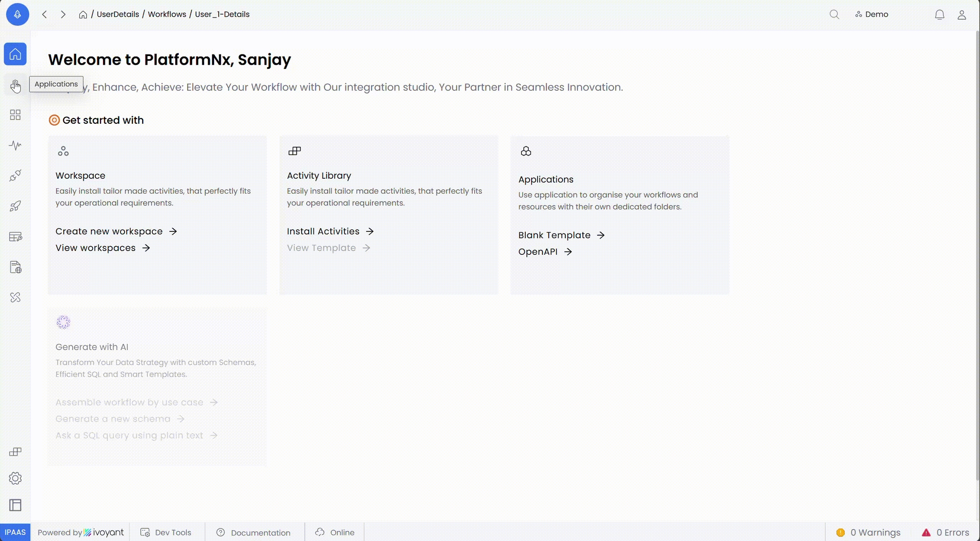The width and height of the screenshot is (980, 541).
Task: Open the search magnifier icon
Action: (x=834, y=14)
